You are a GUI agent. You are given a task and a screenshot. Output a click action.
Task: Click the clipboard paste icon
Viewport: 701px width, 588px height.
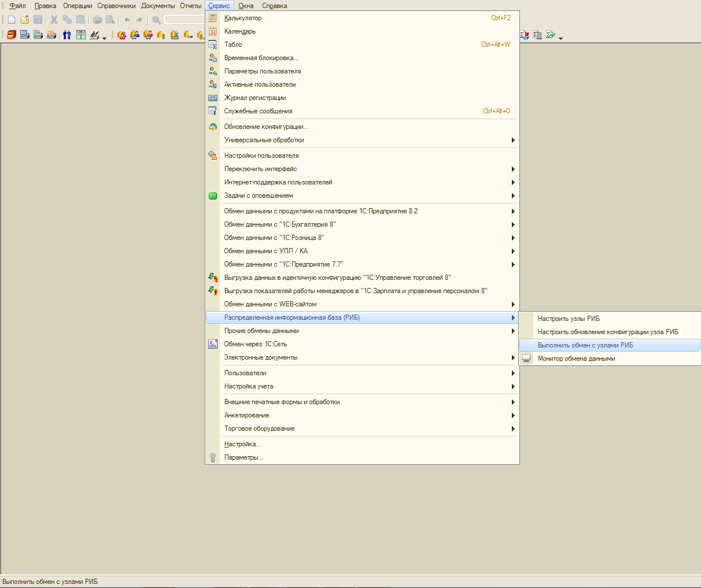pos(80,20)
